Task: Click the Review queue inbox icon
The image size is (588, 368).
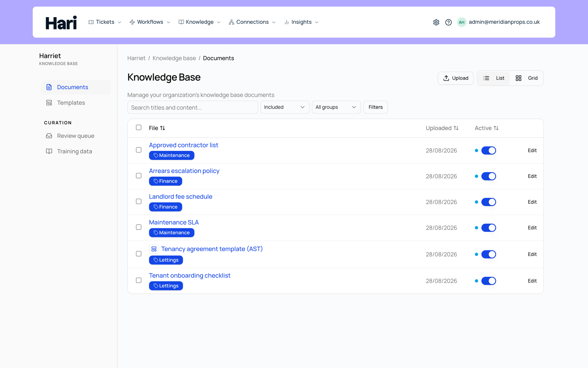Action: point(49,136)
